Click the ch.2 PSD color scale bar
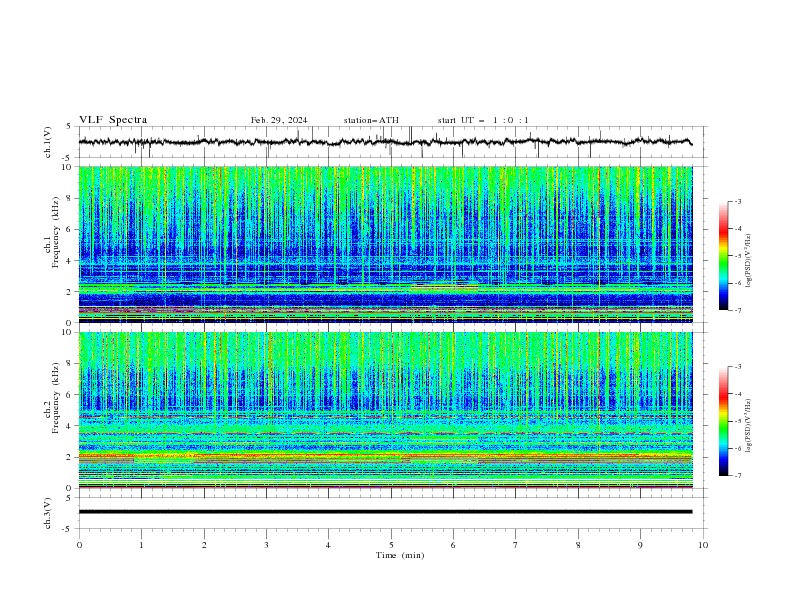Viewport: 792px width, 612px height. [724, 421]
